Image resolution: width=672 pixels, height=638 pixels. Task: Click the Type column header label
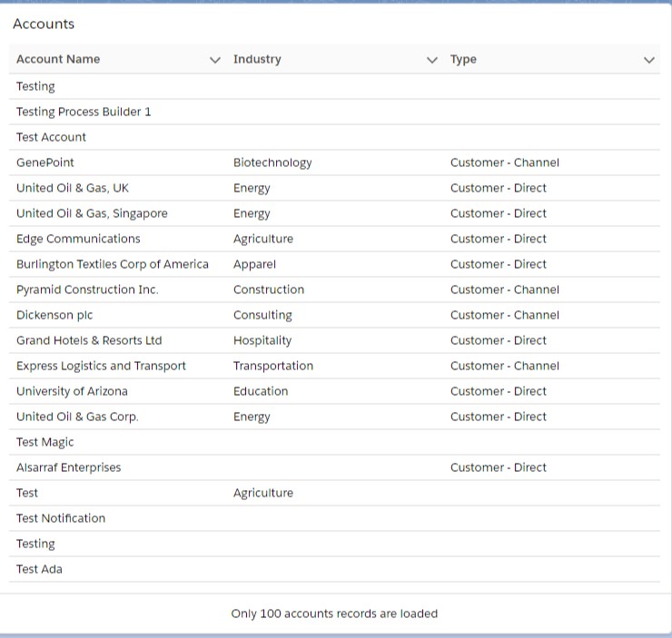point(463,59)
